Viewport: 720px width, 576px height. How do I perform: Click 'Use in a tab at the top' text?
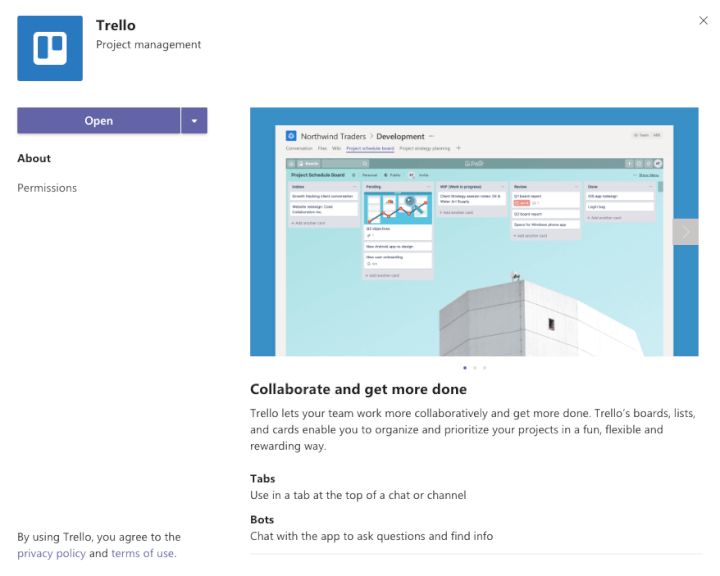(358, 495)
